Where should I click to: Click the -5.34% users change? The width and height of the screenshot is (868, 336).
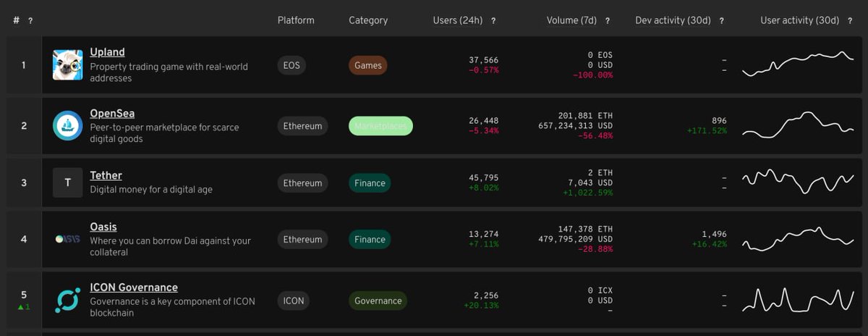click(x=484, y=131)
